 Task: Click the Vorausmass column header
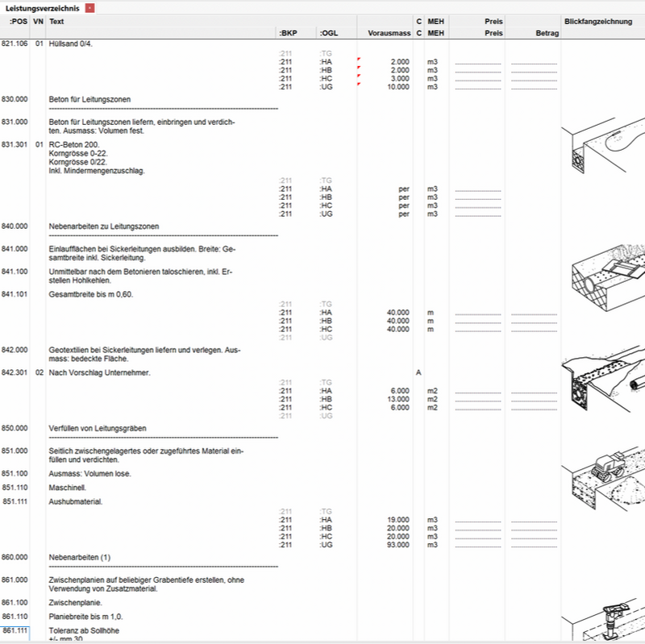[x=389, y=33]
